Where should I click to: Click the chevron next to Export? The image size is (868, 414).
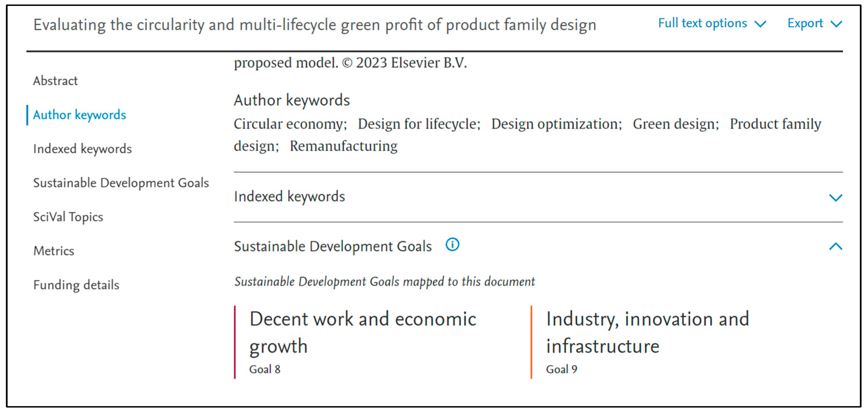pos(836,24)
